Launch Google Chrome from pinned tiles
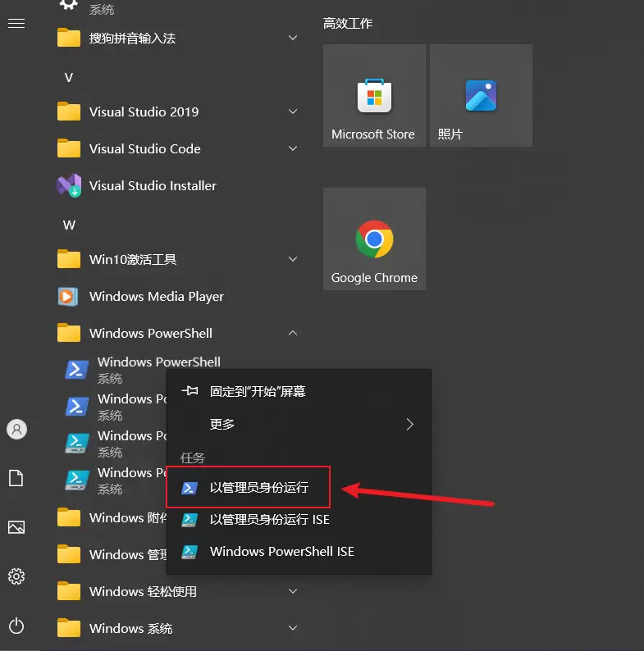This screenshot has width=644, height=651. pos(373,239)
